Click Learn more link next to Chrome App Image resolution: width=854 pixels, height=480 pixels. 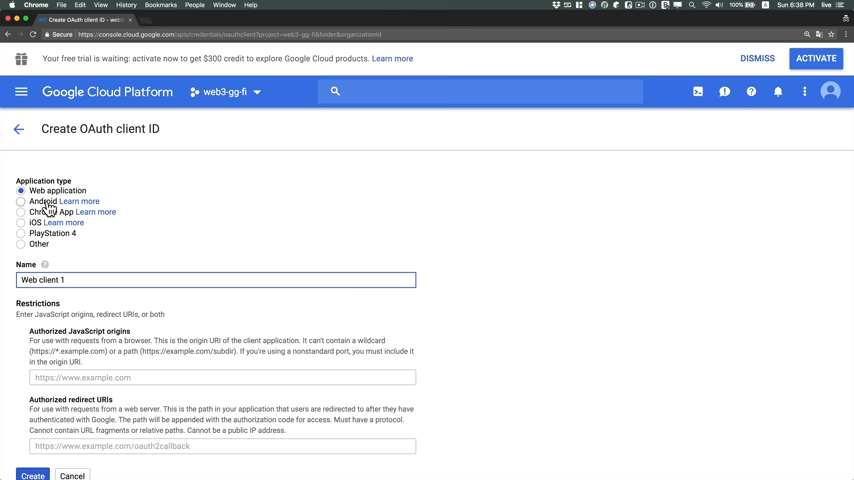(96, 212)
